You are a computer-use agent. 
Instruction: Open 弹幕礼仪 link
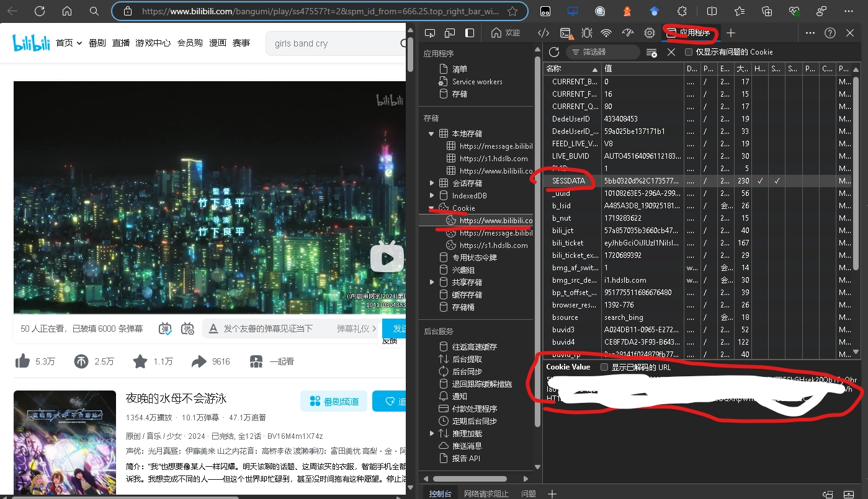click(356, 329)
